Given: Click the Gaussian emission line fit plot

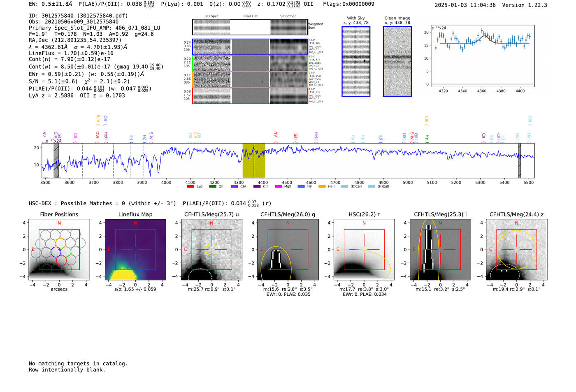Looking at the screenshot, I should pos(482,56).
